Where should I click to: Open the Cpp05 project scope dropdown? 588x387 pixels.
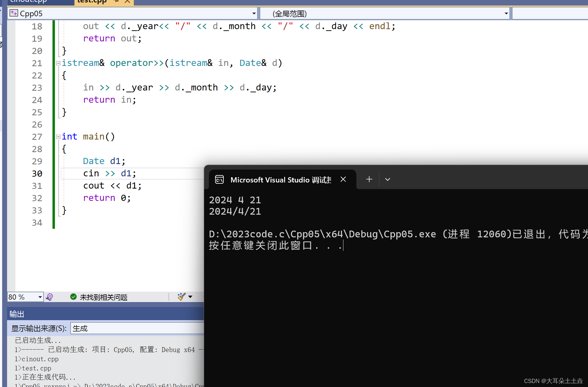254,13
